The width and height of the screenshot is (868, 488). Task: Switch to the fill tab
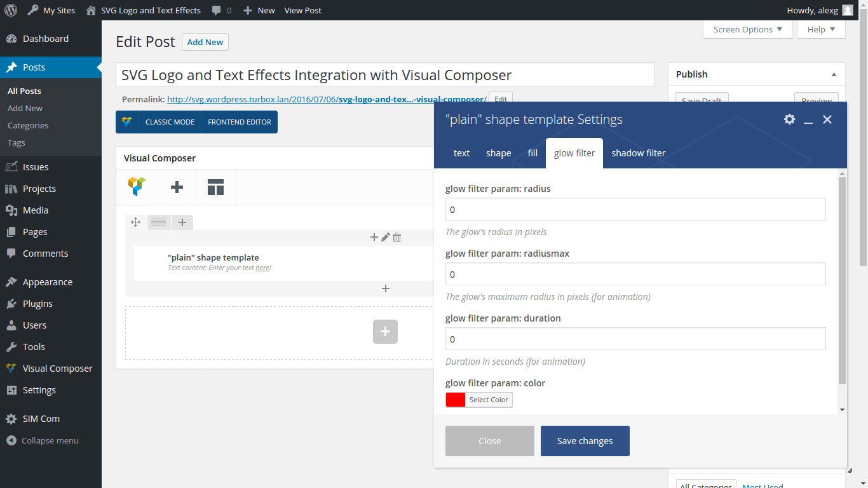[x=532, y=153]
